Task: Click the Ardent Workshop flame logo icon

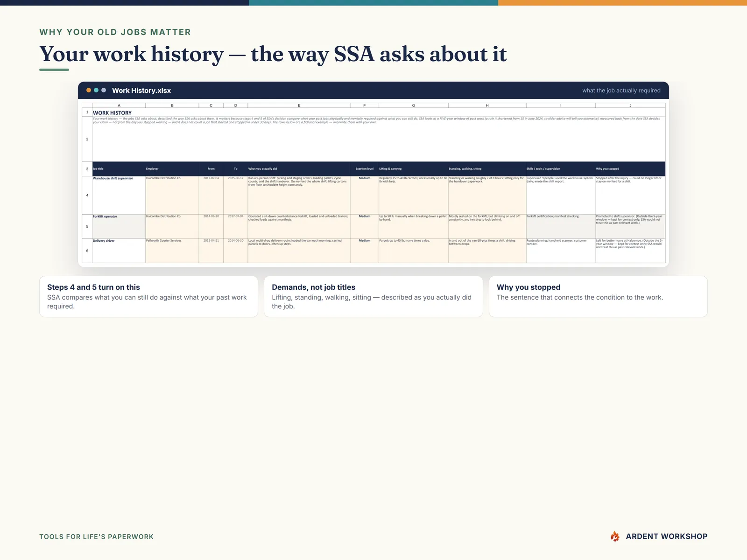Action: pyautogui.click(x=615, y=536)
